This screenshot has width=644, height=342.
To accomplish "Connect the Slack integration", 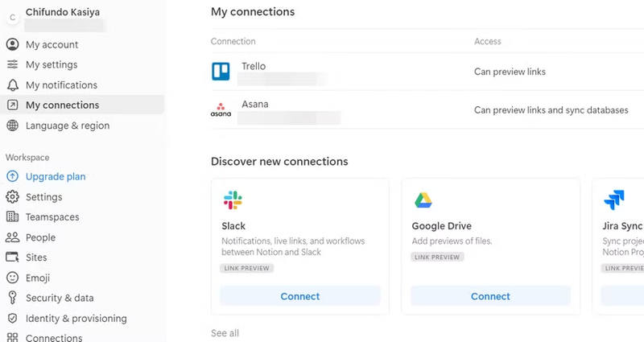I will point(299,296).
